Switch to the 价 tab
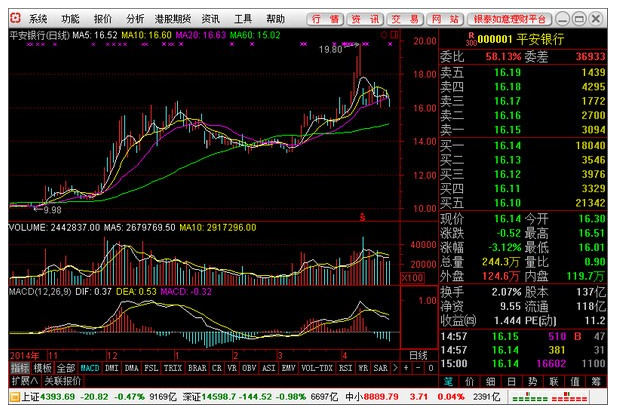The height and width of the screenshot is (411, 618). [x=469, y=381]
